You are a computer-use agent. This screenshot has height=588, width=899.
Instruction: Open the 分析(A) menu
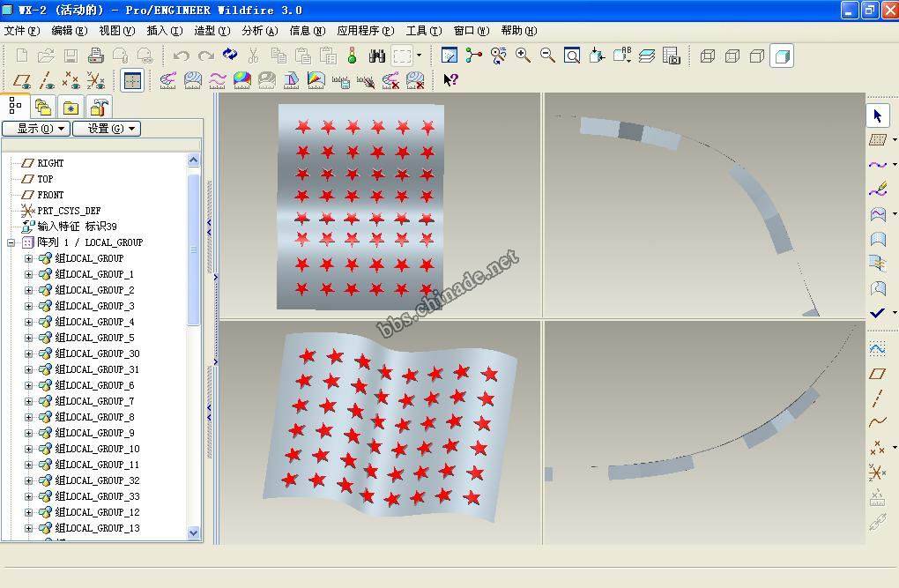(x=260, y=30)
